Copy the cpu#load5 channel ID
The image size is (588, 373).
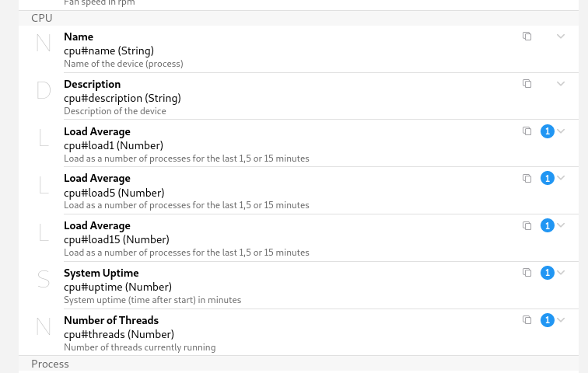pyautogui.click(x=527, y=179)
